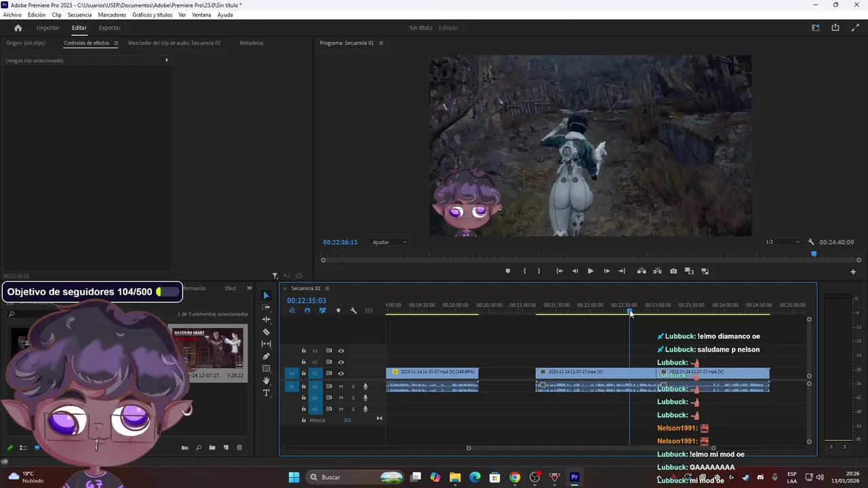The width and height of the screenshot is (868, 488).
Task: Mute audio track A1
Action: (341, 387)
